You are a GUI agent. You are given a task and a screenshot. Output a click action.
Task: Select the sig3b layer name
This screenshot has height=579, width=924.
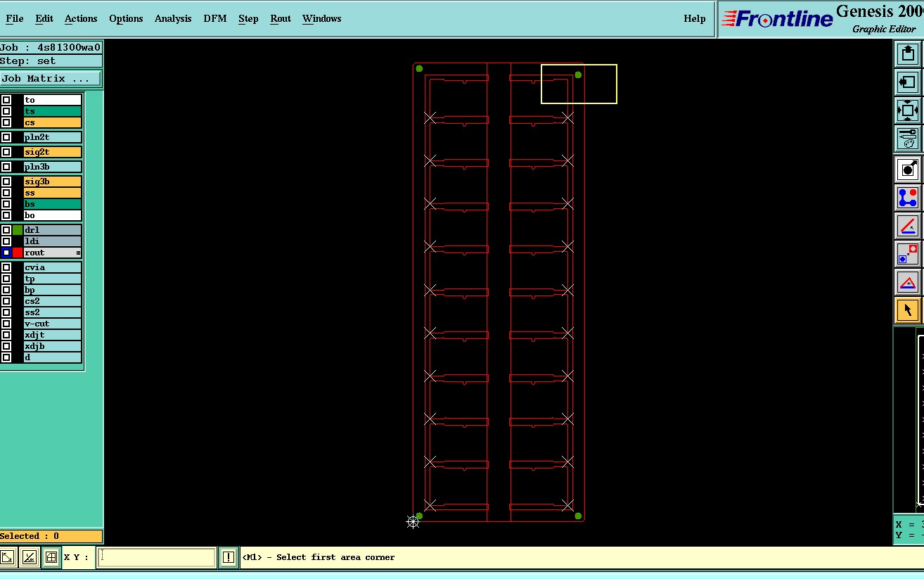[53, 182]
